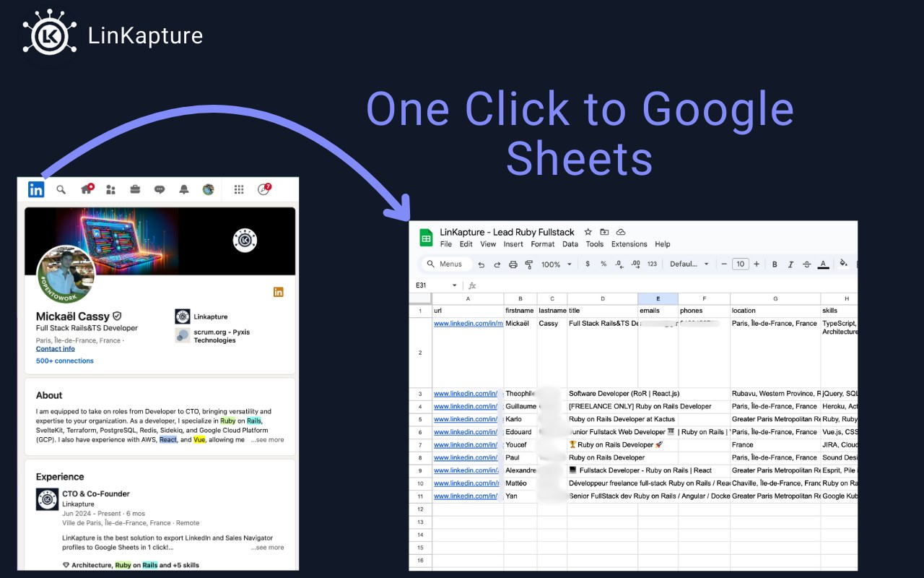Open the Contact info link
The image size is (924, 578).
click(56, 349)
